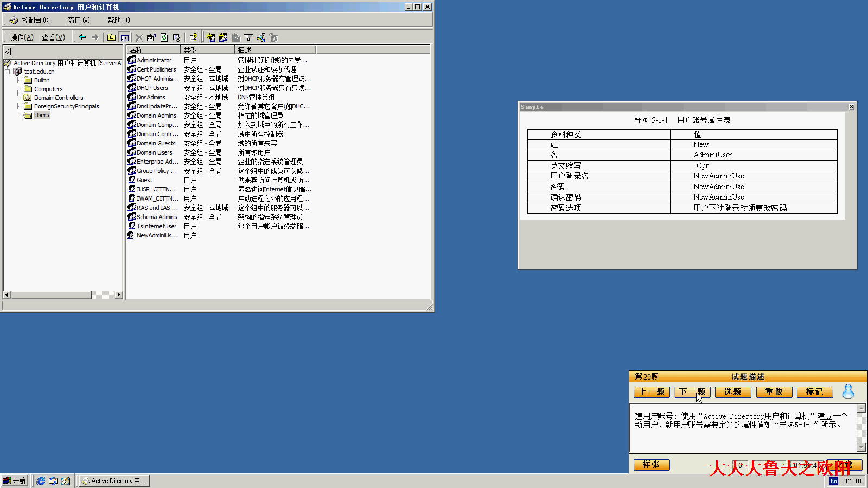Click the question description scroll down arrow
Screen dimensions: 868x488
[861, 447]
